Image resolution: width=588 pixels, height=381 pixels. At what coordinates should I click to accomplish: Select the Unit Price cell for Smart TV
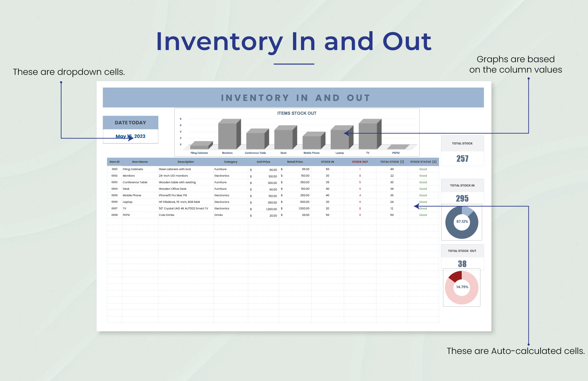tap(264, 208)
